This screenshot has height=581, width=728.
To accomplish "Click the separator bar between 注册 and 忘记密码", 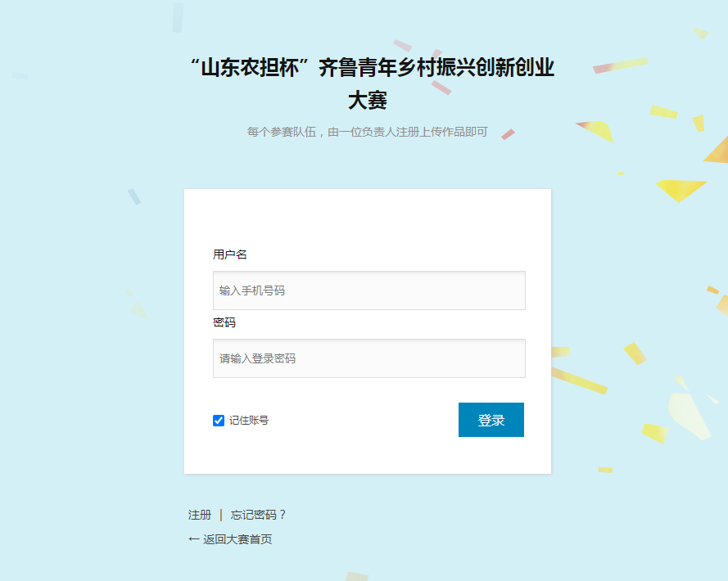I will (221, 515).
